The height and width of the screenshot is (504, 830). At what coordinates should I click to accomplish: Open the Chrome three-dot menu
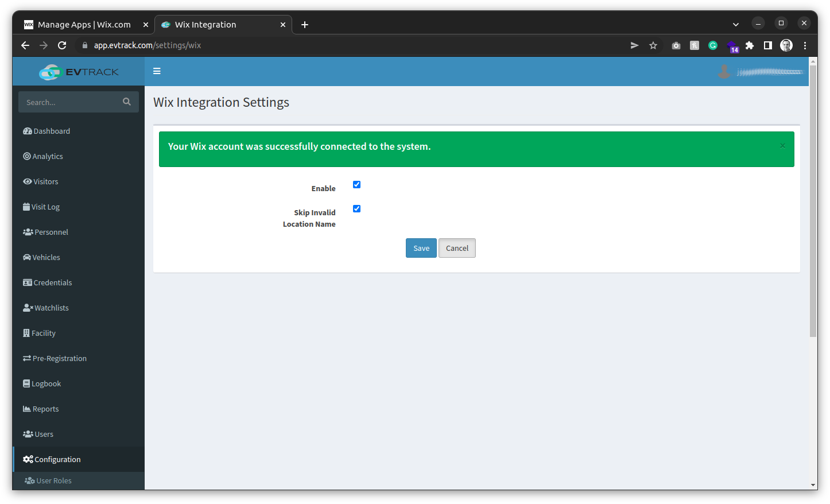(805, 45)
